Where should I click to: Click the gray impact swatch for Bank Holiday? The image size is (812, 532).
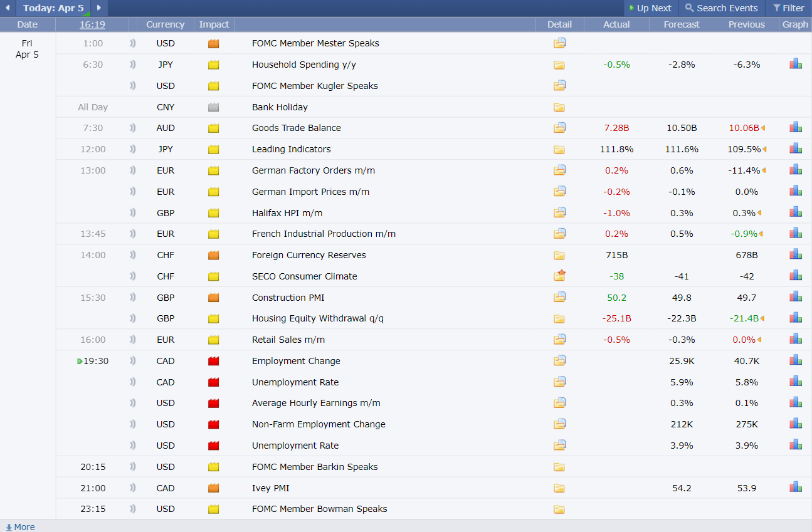coord(214,107)
